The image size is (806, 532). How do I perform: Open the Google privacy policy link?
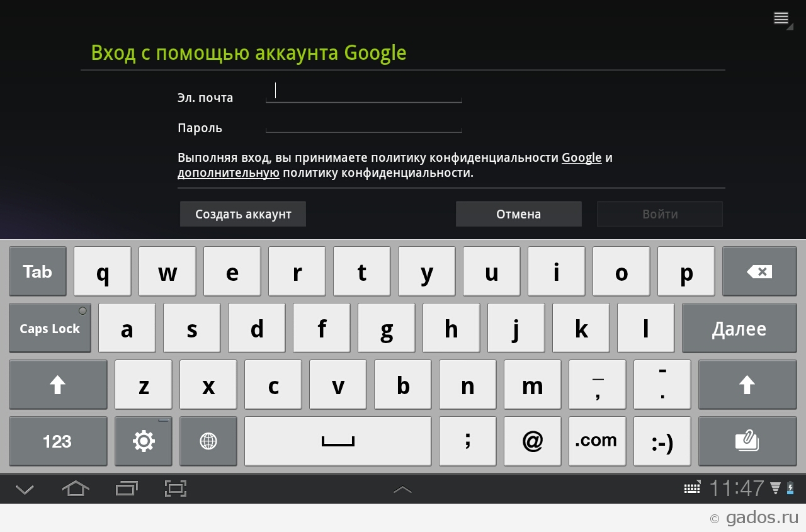tap(582, 157)
